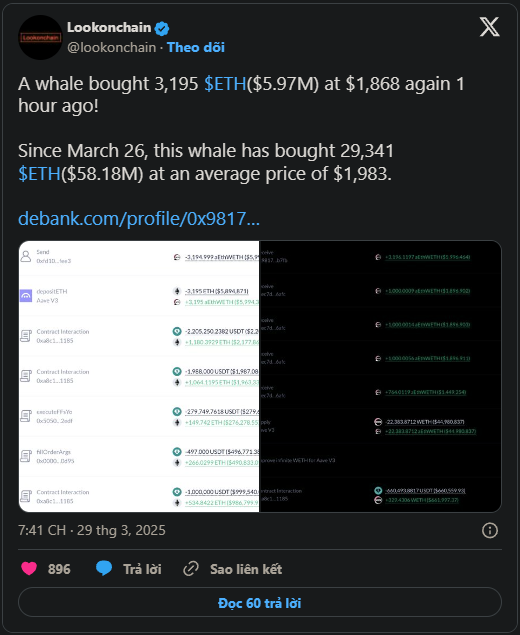Viewport: 520px width, 635px height.
Task: Click the Lookonchain profile avatar
Action: tap(40, 38)
